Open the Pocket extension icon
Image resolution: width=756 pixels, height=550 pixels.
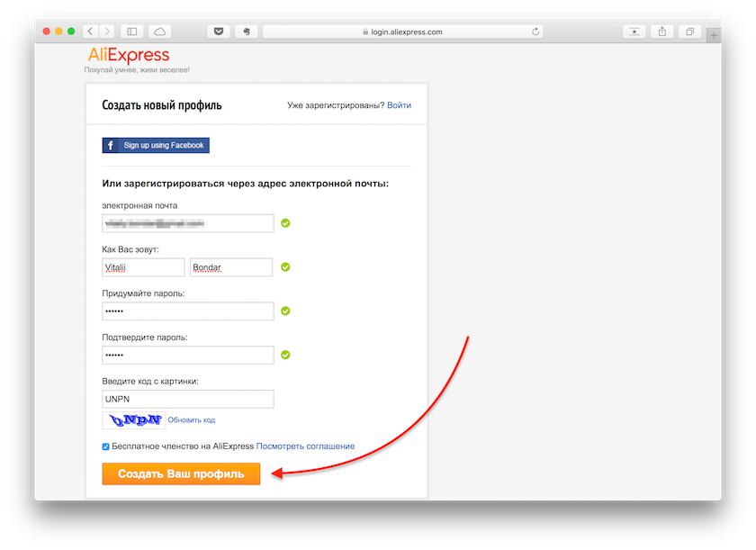coord(219,32)
